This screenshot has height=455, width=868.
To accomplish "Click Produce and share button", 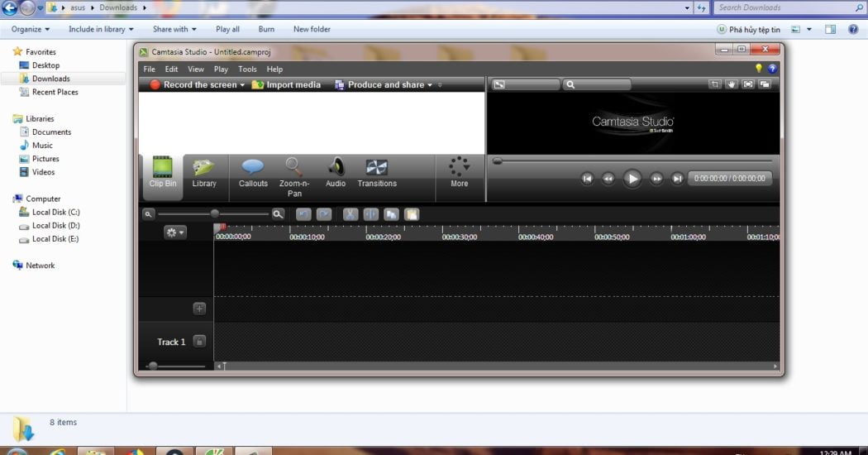I will point(380,84).
